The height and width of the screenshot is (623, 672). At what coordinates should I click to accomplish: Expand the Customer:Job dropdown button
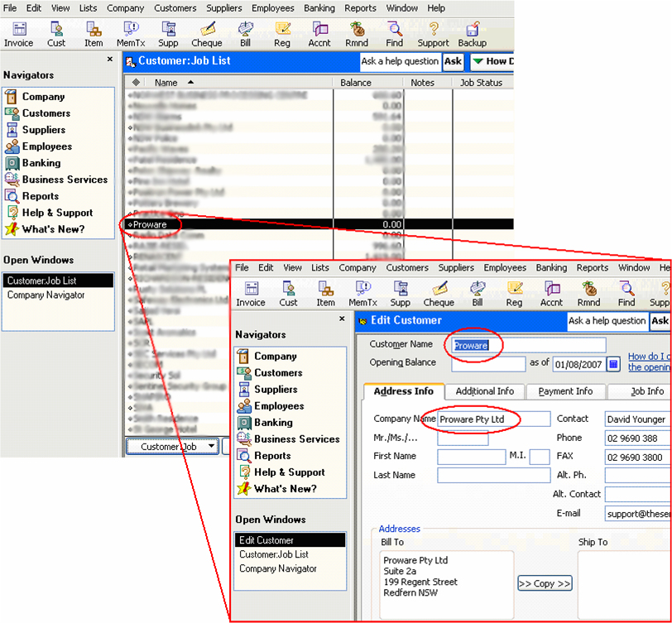tap(172, 447)
